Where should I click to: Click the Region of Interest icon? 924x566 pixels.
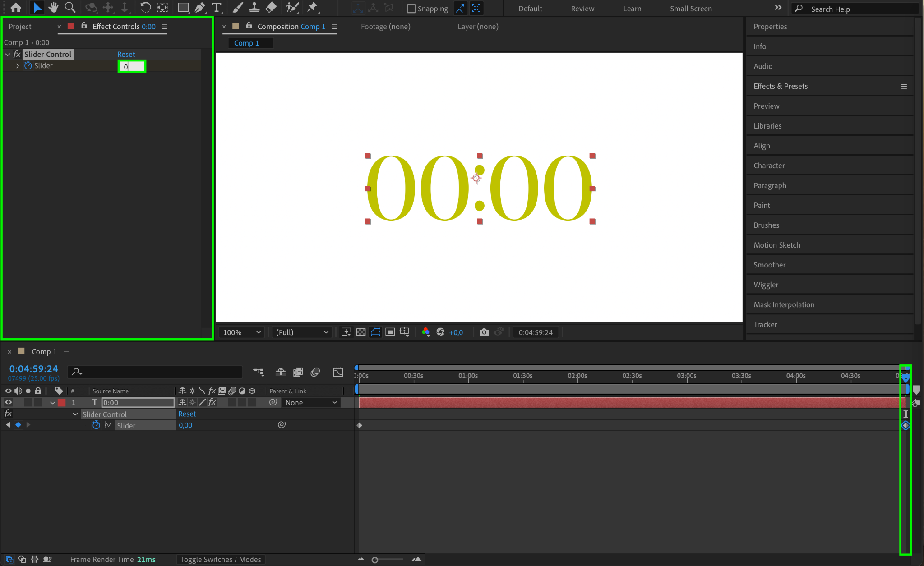(x=390, y=332)
